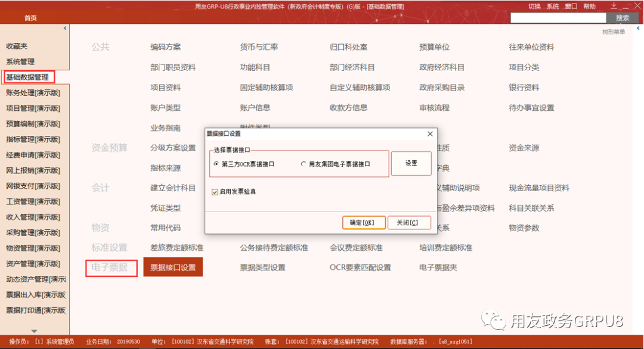This screenshot has height=349, width=644.
Task: Click the 设置 button in dialog
Action: tap(411, 163)
